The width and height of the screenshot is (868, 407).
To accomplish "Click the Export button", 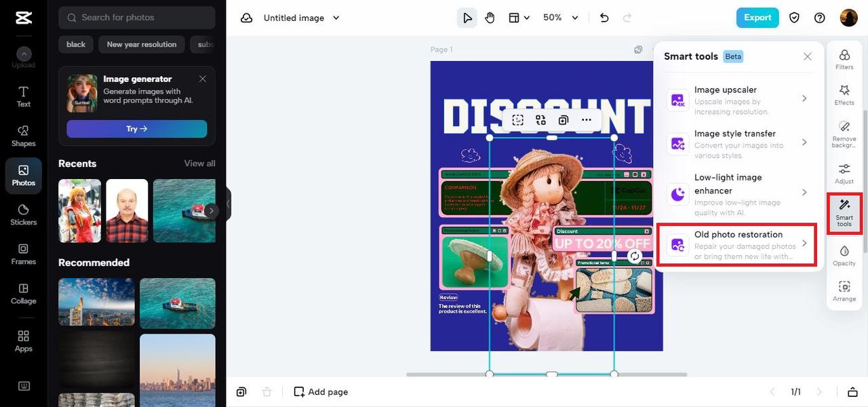I will [x=757, y=18].
